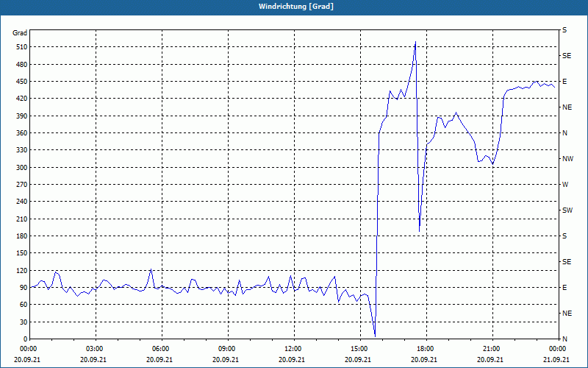The width and height of the screenshot is (588, 368).
Task: Click the blue line's lowest dip before 16:00
Action: coord(375,336)
